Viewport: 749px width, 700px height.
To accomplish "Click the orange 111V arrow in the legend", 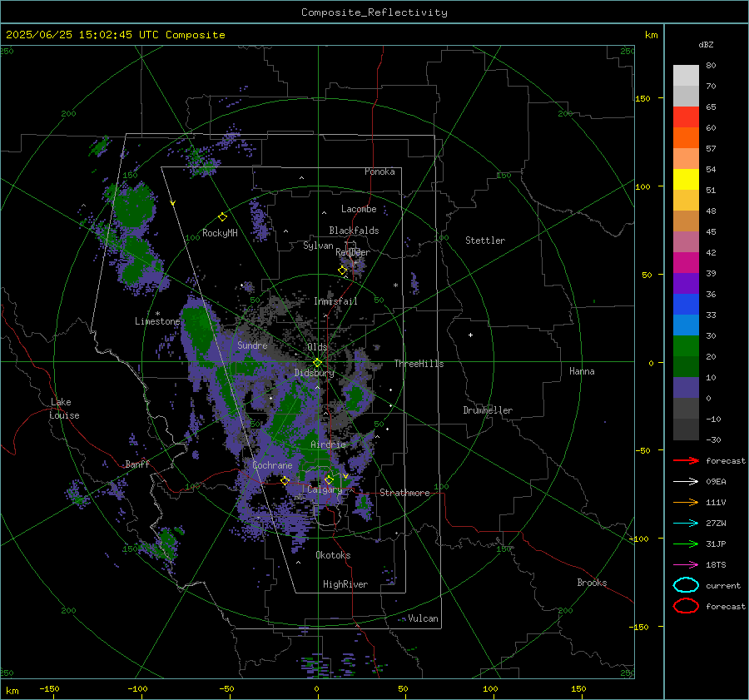I will [x=686, y=502].
